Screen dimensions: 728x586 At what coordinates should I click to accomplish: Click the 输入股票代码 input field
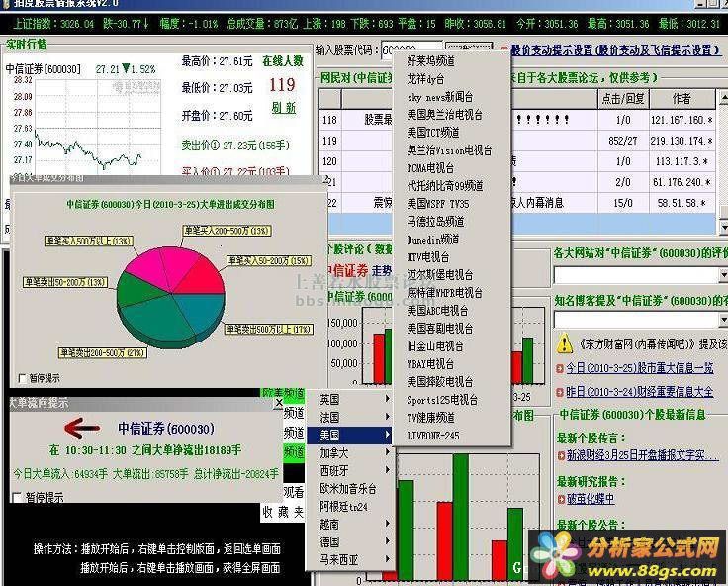pyautogui.click(x=411, y=49)
